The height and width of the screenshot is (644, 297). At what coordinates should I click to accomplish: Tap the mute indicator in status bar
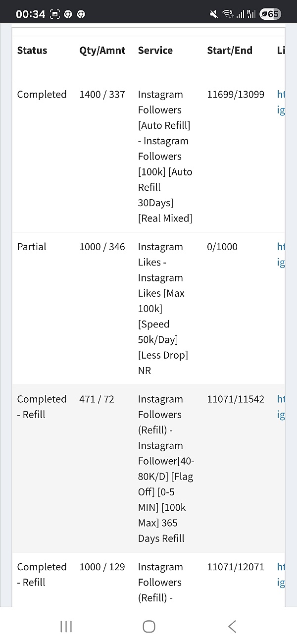click(214, 14)
